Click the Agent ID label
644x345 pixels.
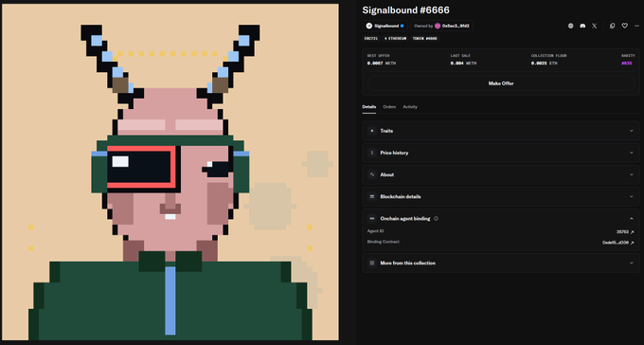click(x=375, y=231)
